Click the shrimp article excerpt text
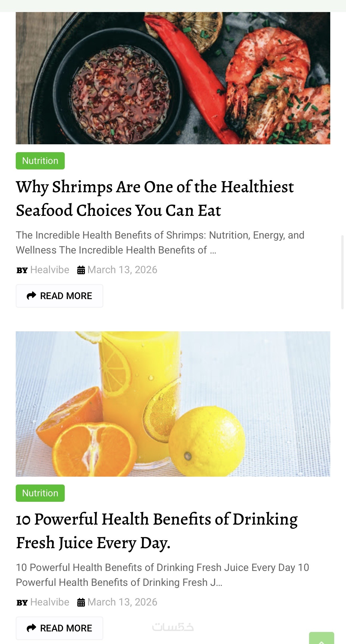The height and width of the screenshot is (644, 346). coord(160,243)
